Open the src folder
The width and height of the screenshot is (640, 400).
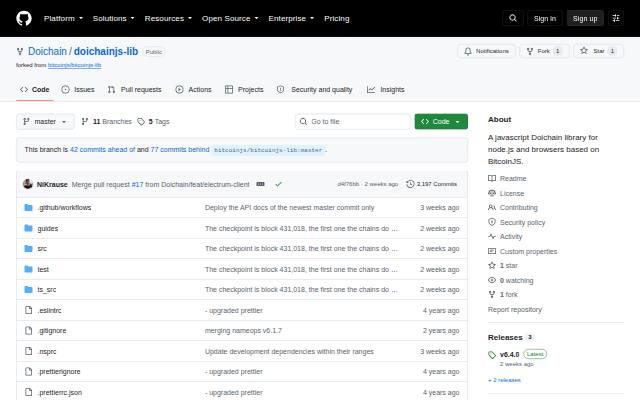pos(42,249)
